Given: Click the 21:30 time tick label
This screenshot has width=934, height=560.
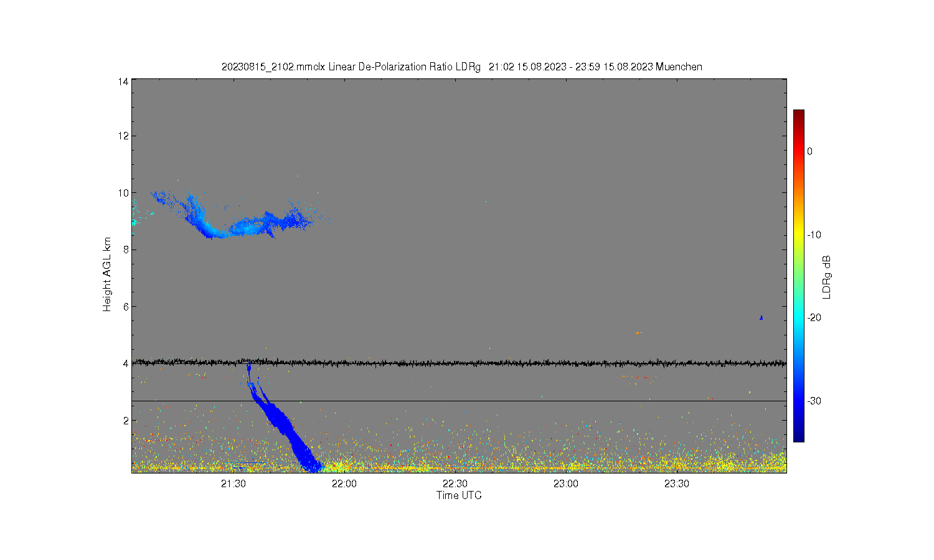Looking at the screenshot, I should 233,484.
